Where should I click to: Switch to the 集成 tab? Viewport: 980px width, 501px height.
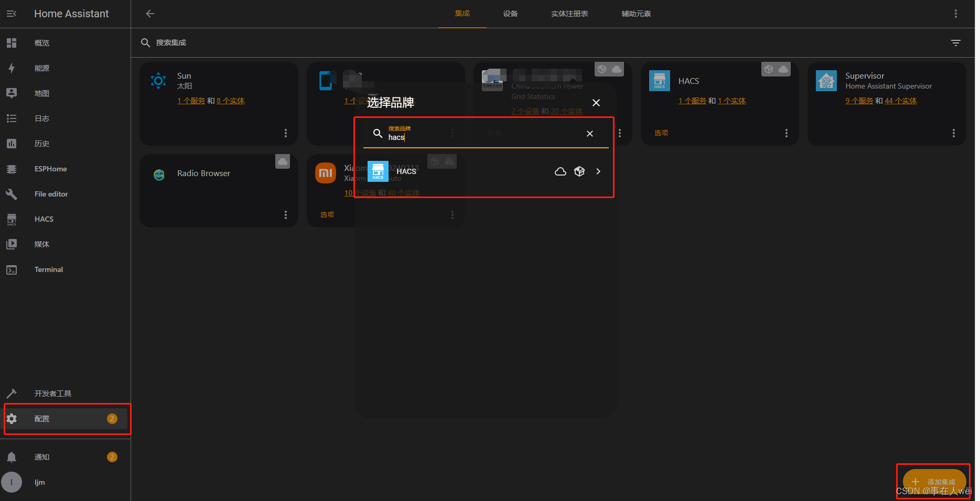[x=462, y=14]
